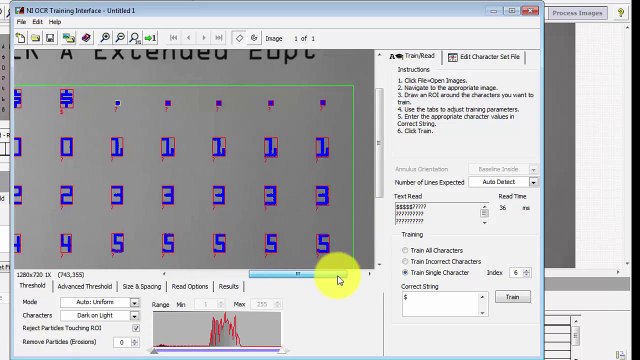Click the purple help book icon
This screenshot has width=640, height=360.
click(86, 38)
